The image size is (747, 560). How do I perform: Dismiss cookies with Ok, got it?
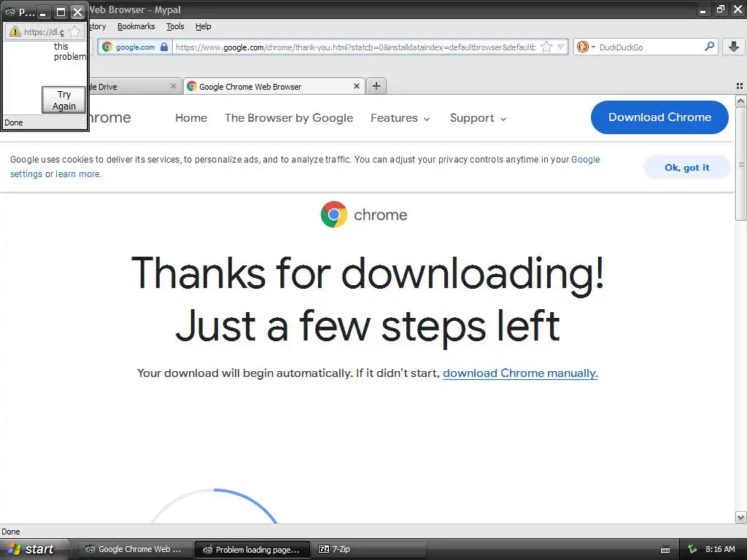click(686, 167)
